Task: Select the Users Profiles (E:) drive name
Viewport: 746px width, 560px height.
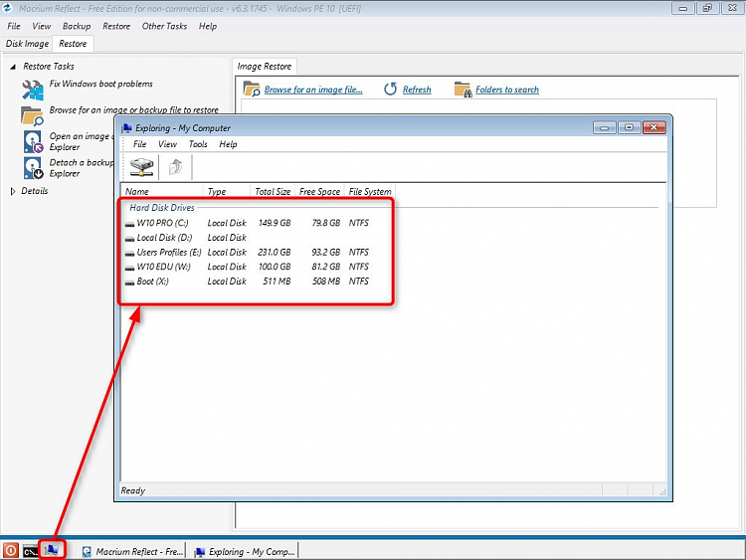Action: pos(169,253)
